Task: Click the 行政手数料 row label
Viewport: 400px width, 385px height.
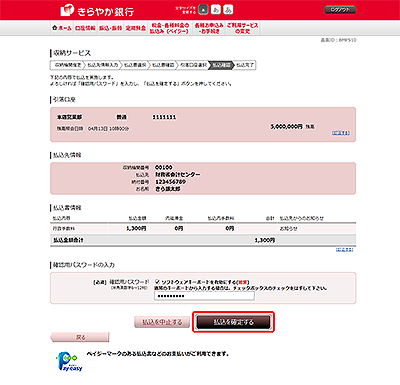Action: [64, 229]
